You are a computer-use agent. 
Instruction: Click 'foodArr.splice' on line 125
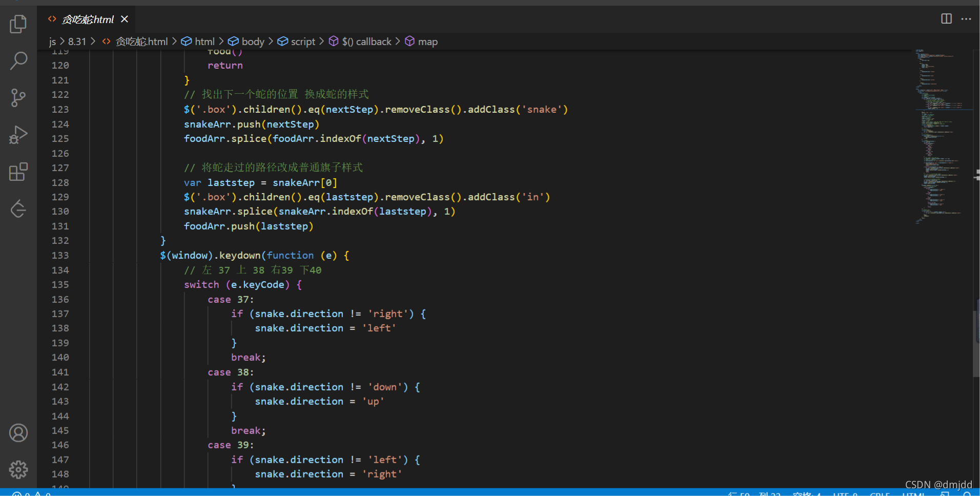point(225,138)
